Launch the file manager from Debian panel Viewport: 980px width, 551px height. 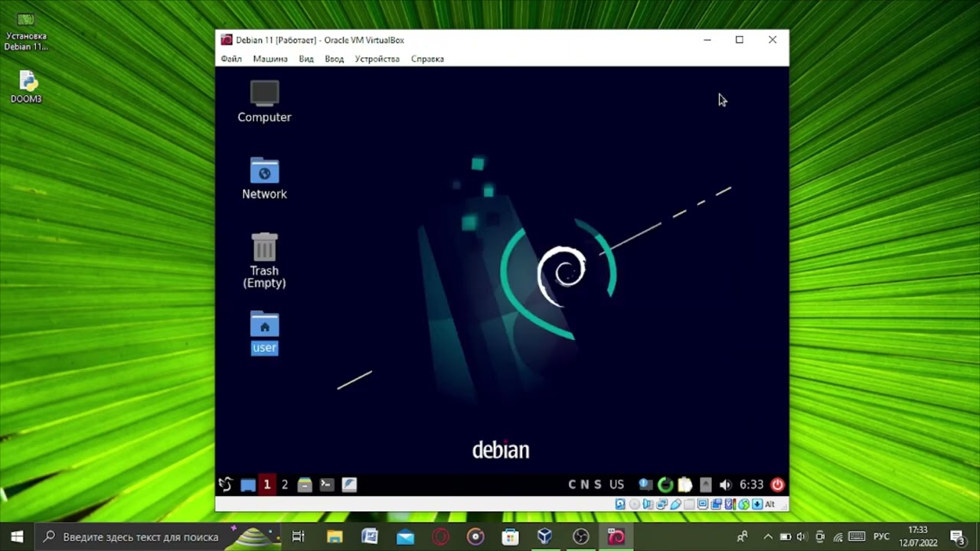coord(305,484)
